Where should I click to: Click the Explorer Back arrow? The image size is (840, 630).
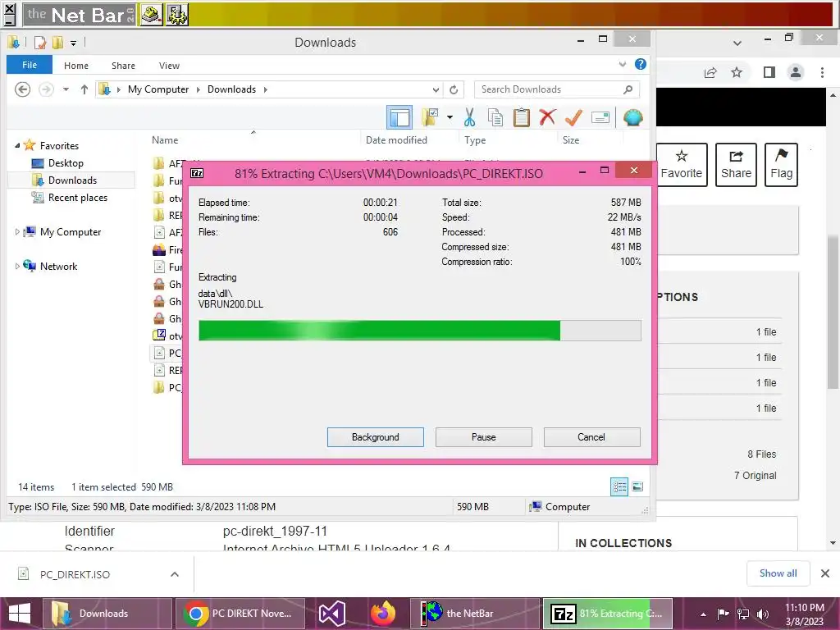pos(22,89)
